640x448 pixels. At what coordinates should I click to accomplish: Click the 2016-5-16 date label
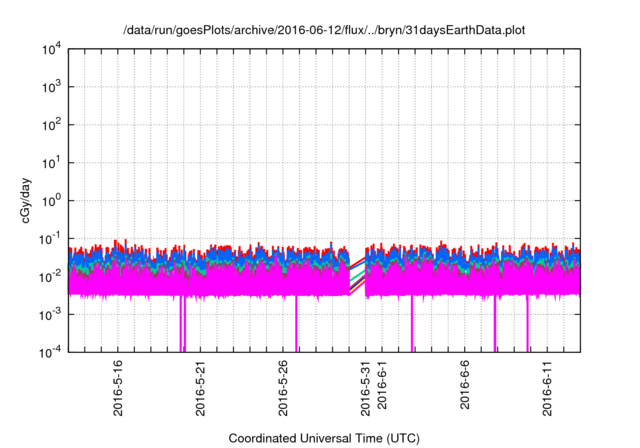pos(118,388)
